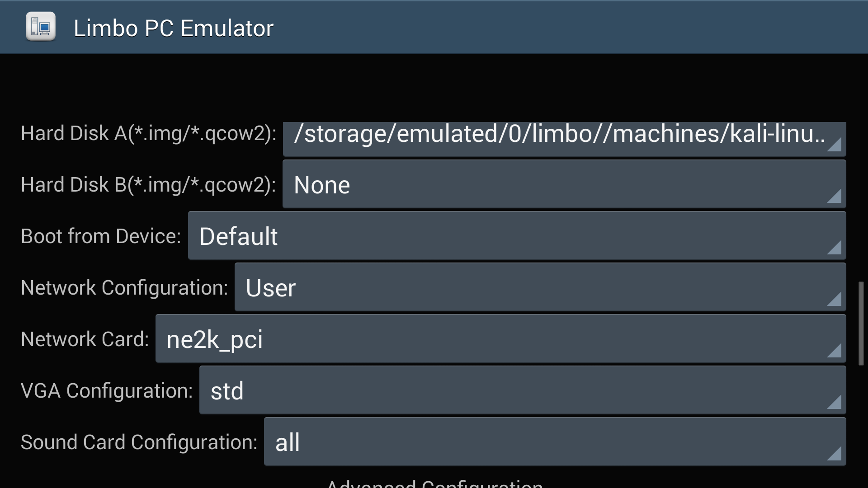This screenshot has height=488, width=868.
Task: Open the Network Configuration dropdown
Action: pyautogui.click(x=538, y=287)
